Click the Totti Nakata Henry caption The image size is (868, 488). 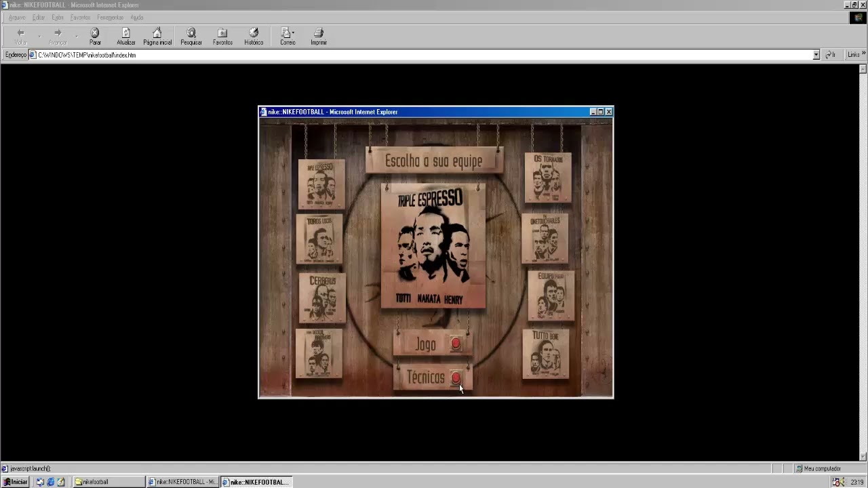430,299
